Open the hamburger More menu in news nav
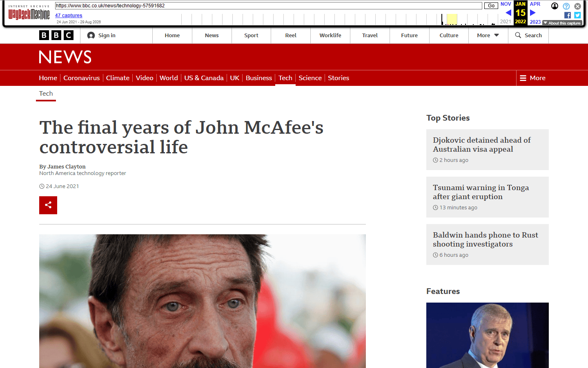588x368 pixels. pyautogui.click(x=532, y=78)
